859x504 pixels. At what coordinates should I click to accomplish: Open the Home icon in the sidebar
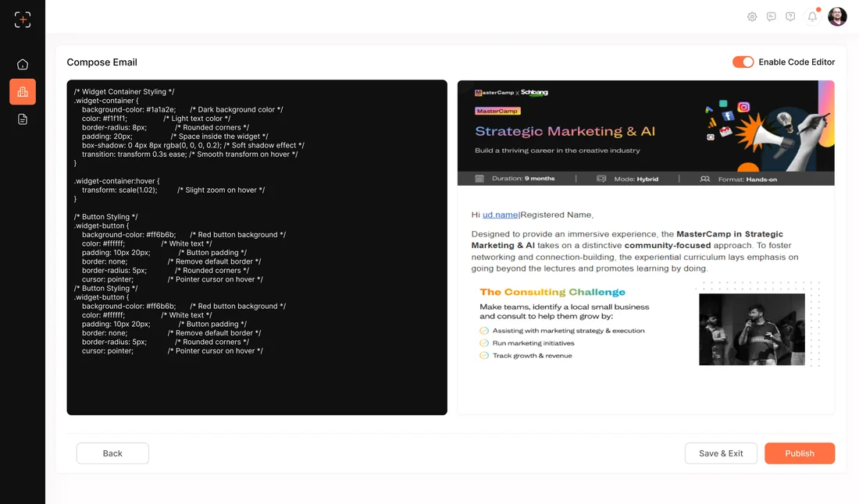click(23, 65)
